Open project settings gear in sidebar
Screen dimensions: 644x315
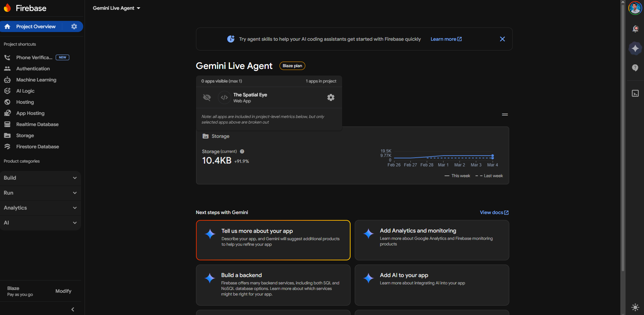74,26
